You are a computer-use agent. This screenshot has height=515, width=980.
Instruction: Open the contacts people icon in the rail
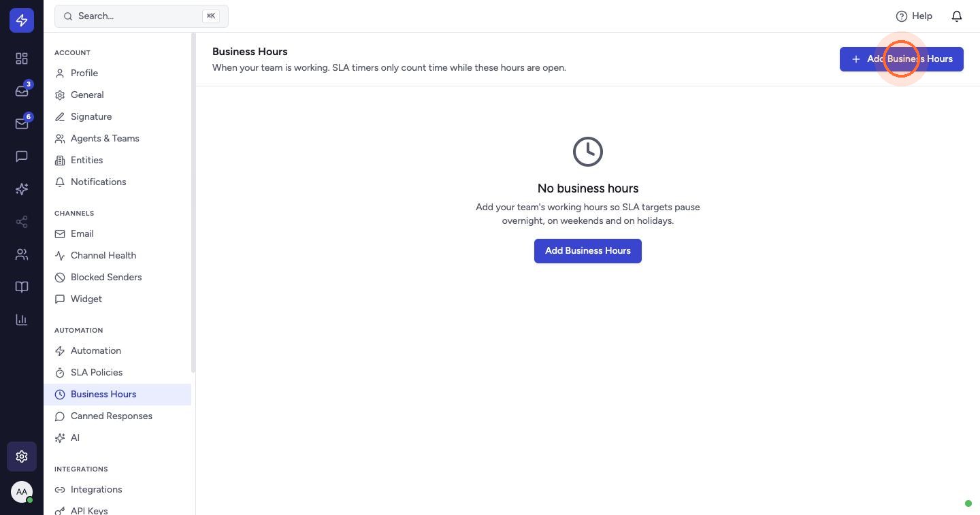(x=22, y=254)
